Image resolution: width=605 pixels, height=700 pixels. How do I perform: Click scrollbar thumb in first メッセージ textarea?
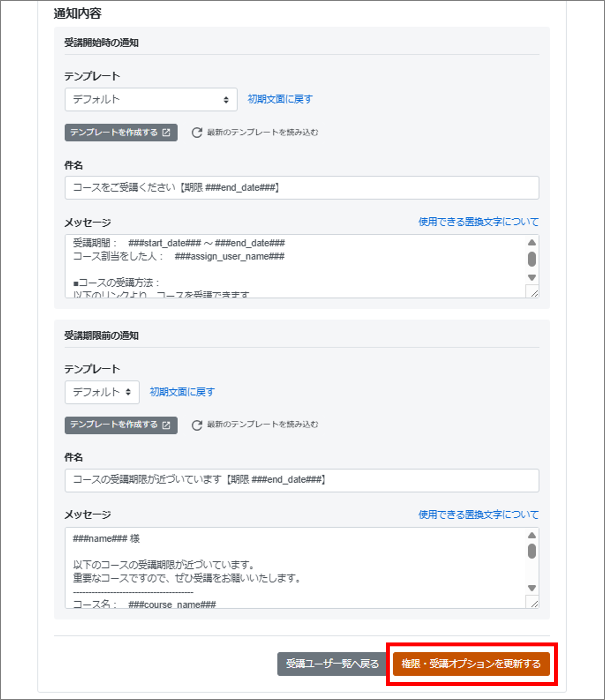[x=532, y=259]
